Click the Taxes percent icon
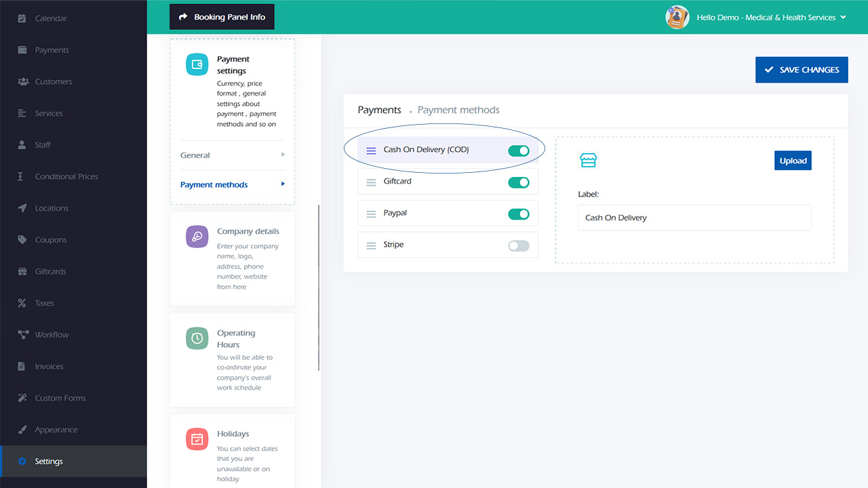 (22, 303)
